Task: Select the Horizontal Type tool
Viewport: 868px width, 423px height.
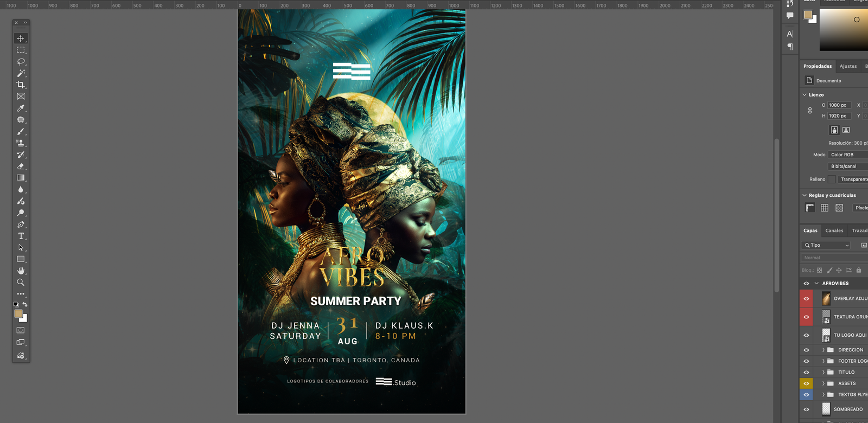Action: [21, 236]
